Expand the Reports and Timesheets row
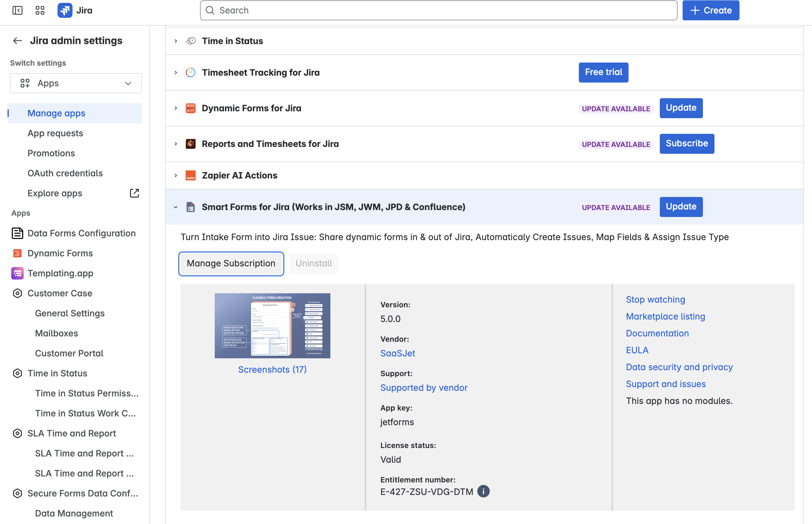 click(176, 144)
